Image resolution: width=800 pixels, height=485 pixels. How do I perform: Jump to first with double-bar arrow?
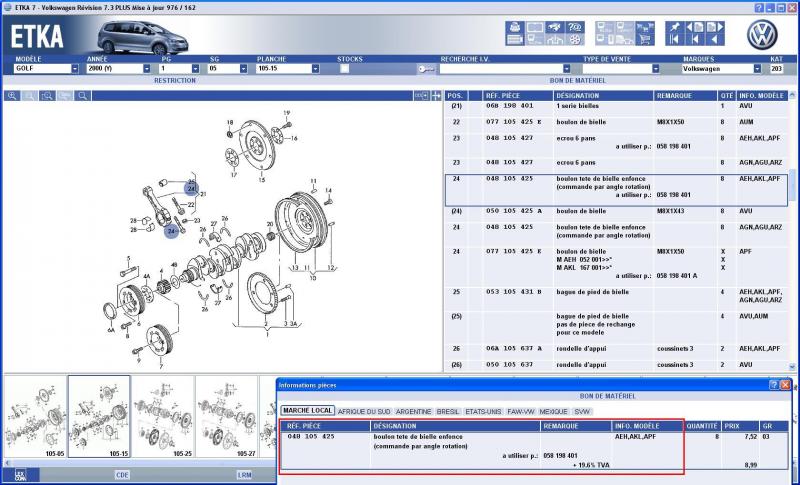click(675, 39)
